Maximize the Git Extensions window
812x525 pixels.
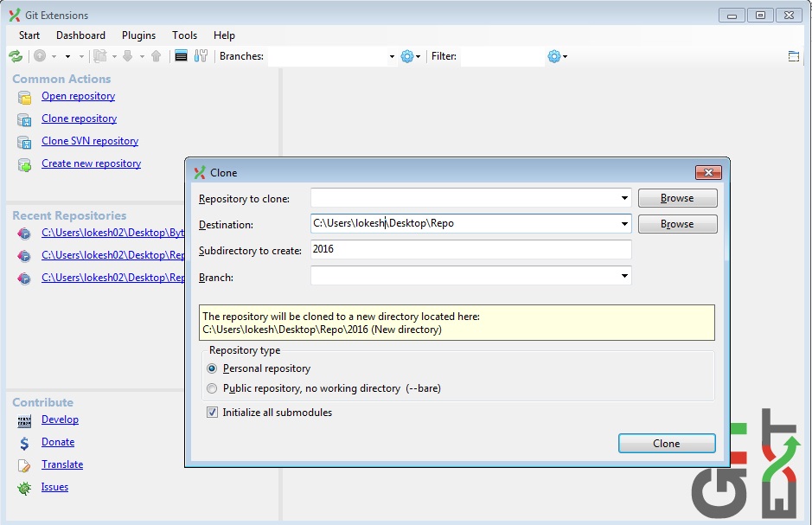point(760,16)
